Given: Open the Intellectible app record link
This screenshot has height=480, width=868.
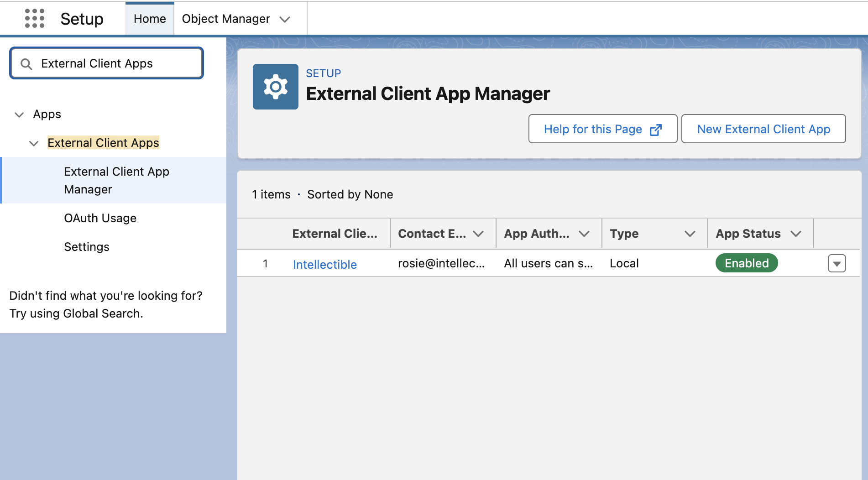Looking at the screenshot, I should tap(324, 264).
